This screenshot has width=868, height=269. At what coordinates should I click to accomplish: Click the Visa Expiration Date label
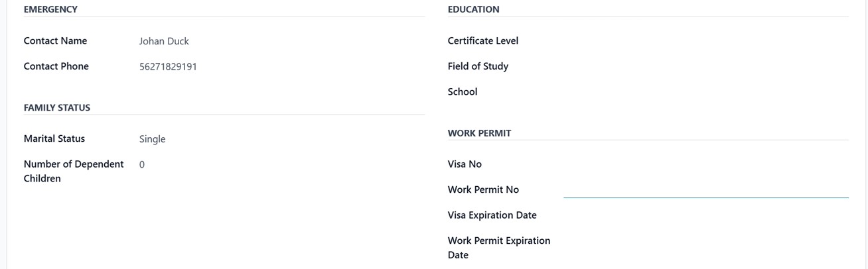point(492,215)
